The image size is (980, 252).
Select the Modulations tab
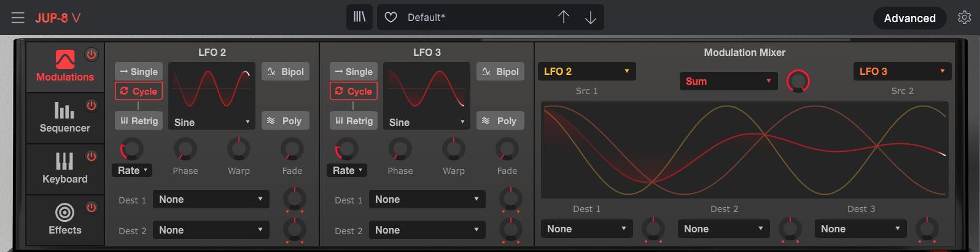click(65, 67)
